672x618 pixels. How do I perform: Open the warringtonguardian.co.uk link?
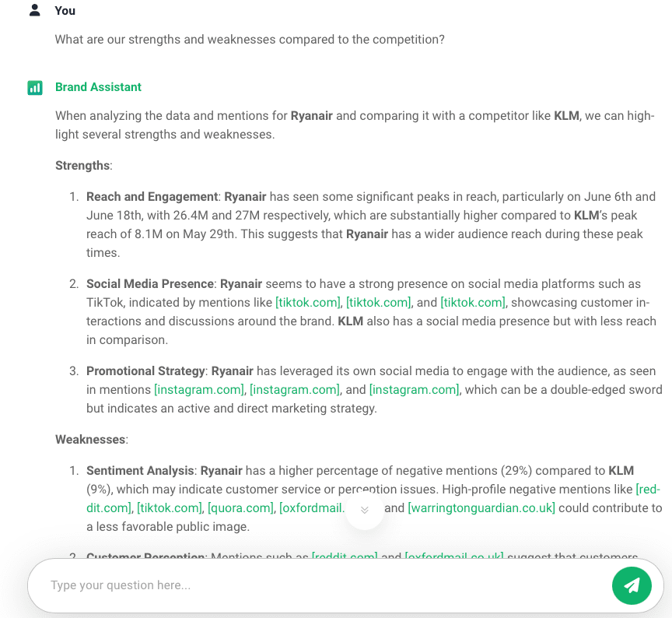481,507
